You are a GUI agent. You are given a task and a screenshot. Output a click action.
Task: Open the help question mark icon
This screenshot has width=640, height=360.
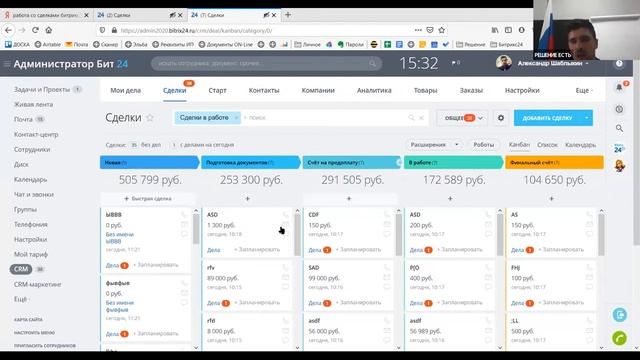coord(619,64)
